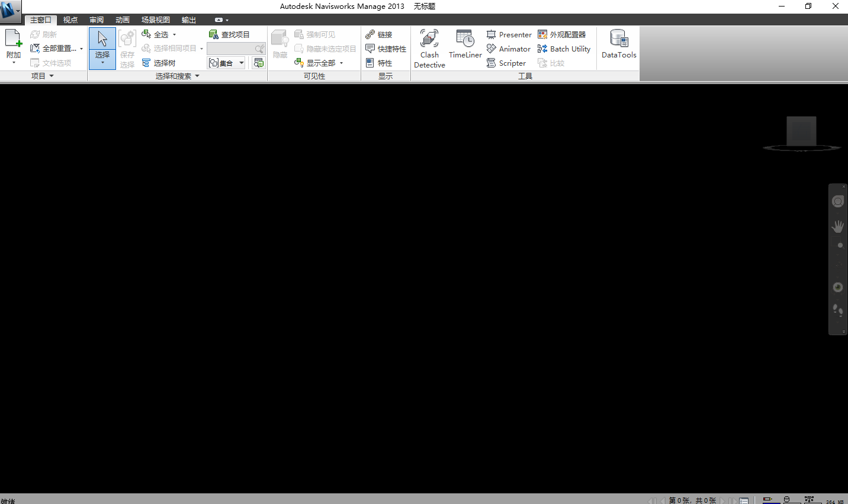
Task: Open Batch Utility
Action: click(x=563, y=49)
